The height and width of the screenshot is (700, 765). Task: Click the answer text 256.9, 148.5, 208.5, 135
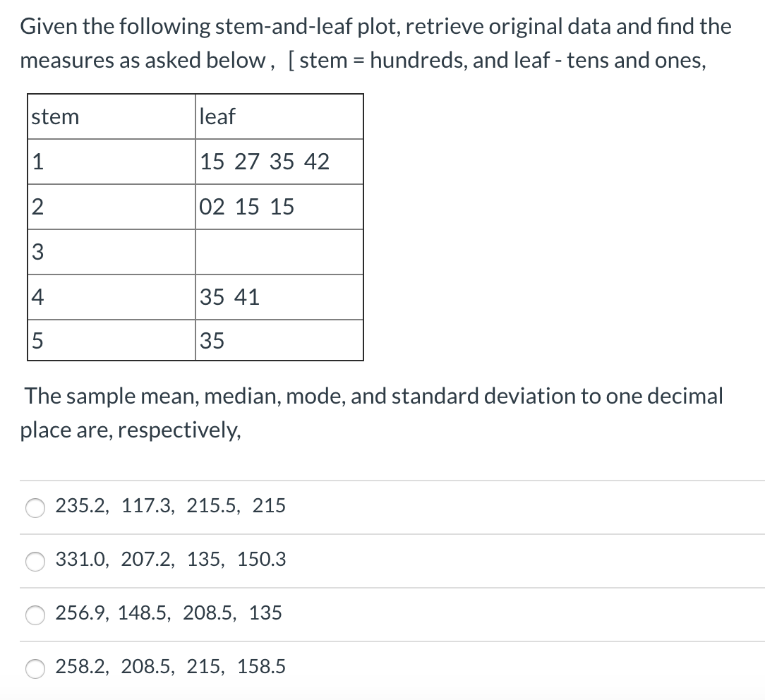coord(168,613)
